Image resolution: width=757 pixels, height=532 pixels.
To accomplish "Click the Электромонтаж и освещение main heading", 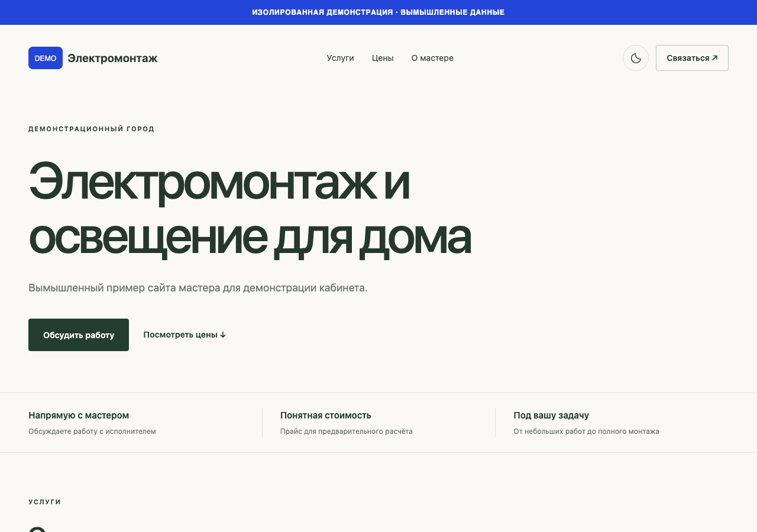I will click(x=250, y=208).
